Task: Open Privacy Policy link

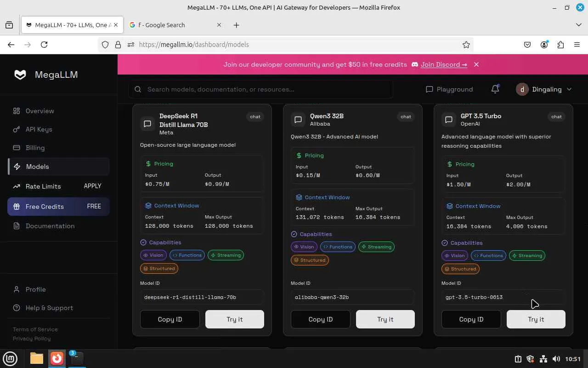Action: pos(32,339)
